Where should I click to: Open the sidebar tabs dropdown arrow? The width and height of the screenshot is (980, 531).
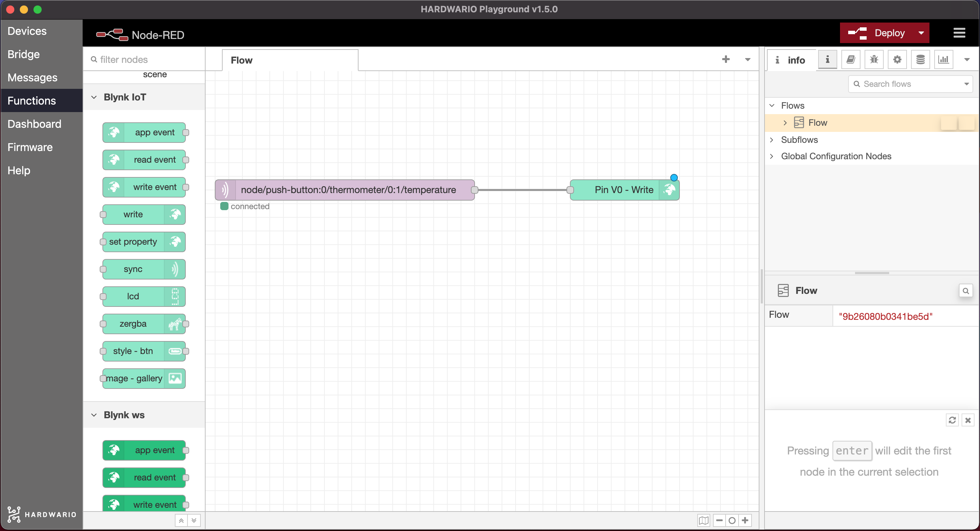pos(967,60)
